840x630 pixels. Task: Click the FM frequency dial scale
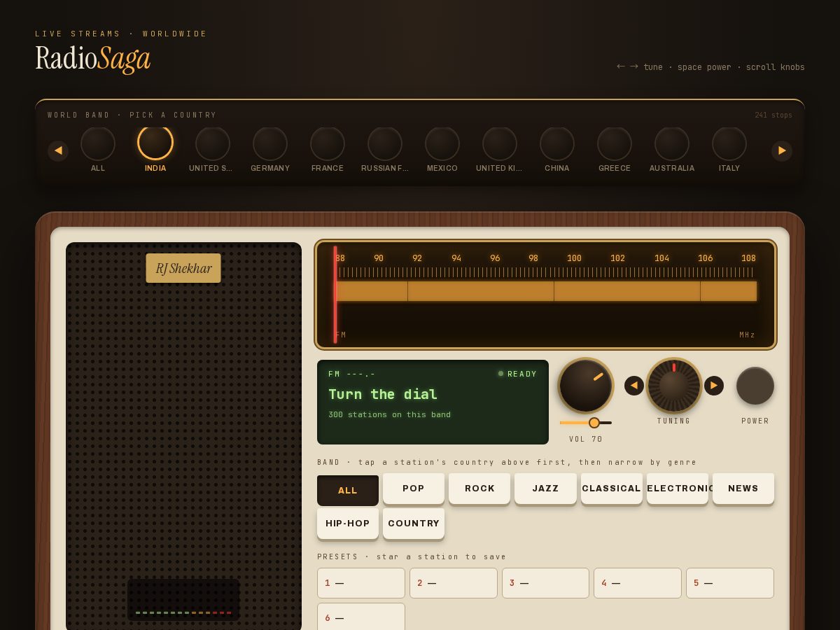click(545, 294)
